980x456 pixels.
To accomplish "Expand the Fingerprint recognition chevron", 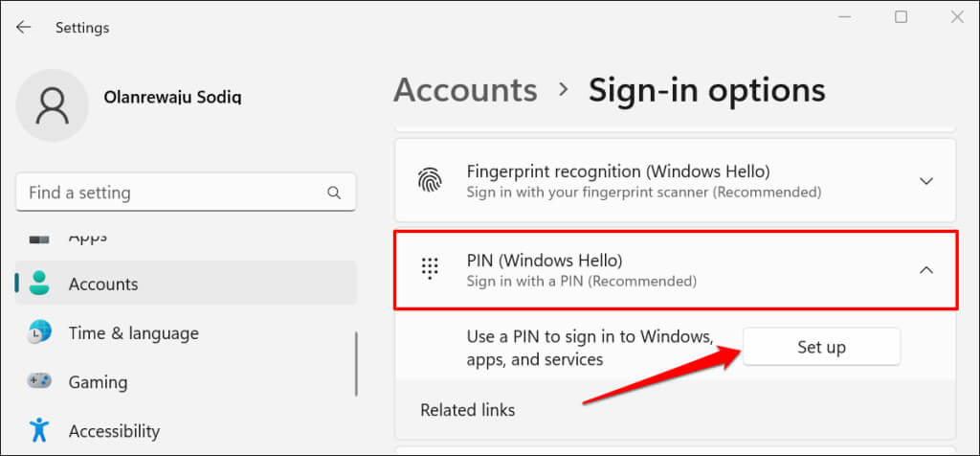I will [x=925, y=180].
